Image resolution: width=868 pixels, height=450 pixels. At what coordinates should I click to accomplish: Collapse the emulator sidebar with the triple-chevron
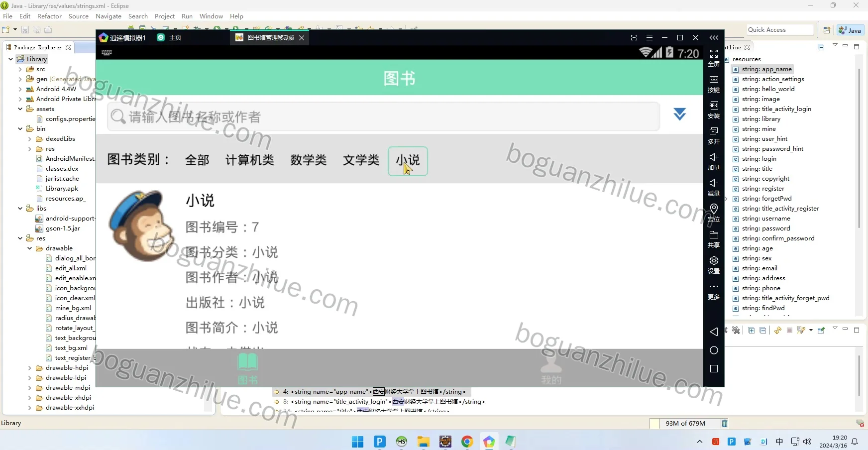coord(714,38)
